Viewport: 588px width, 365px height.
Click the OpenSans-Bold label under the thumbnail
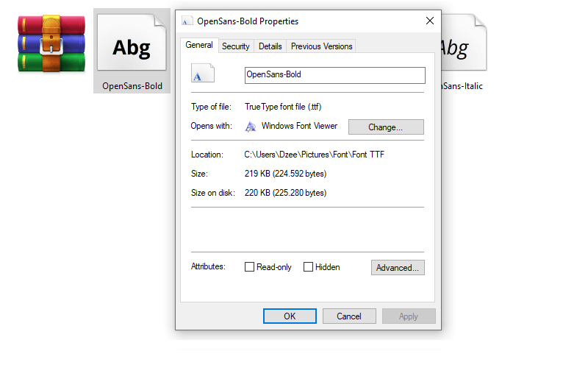pos(132,86)
